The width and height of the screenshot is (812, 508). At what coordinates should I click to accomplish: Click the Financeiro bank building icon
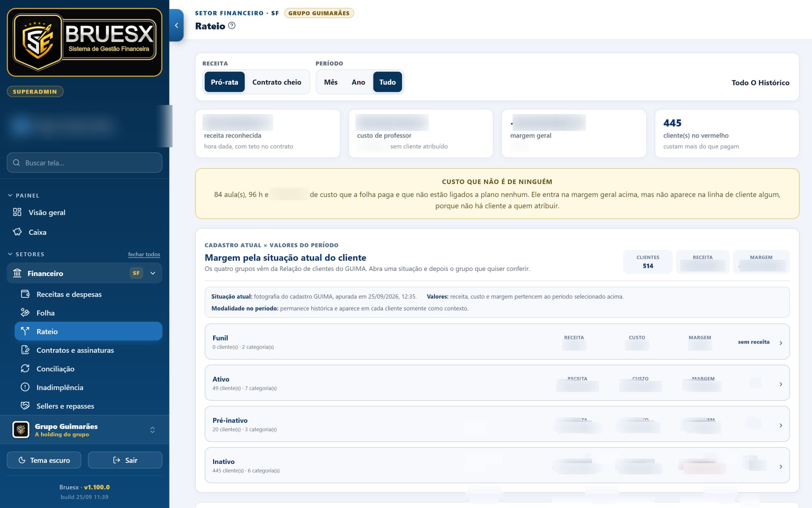coord(17,273)
